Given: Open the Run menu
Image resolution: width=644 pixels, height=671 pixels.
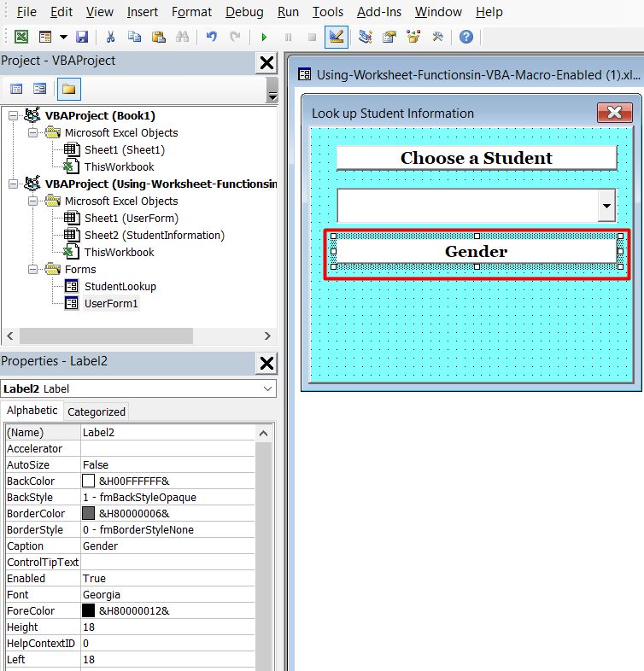Looking at the screenshot, I should (x=288, y=12).
